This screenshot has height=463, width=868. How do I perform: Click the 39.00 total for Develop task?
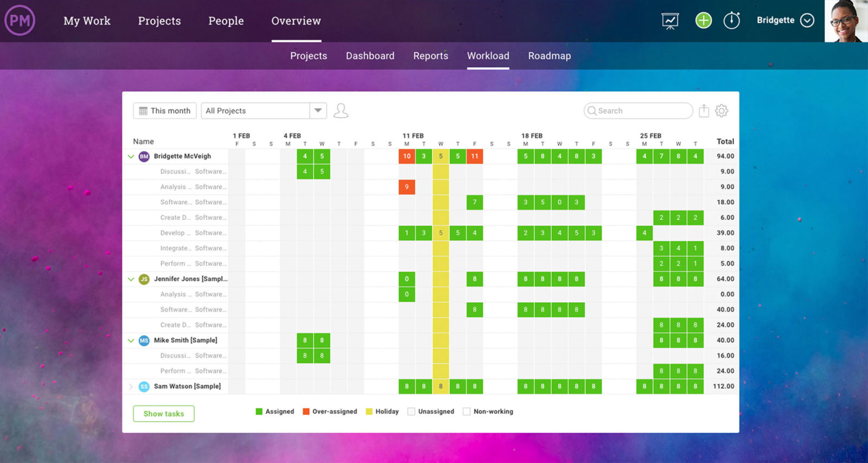point(725,233)
